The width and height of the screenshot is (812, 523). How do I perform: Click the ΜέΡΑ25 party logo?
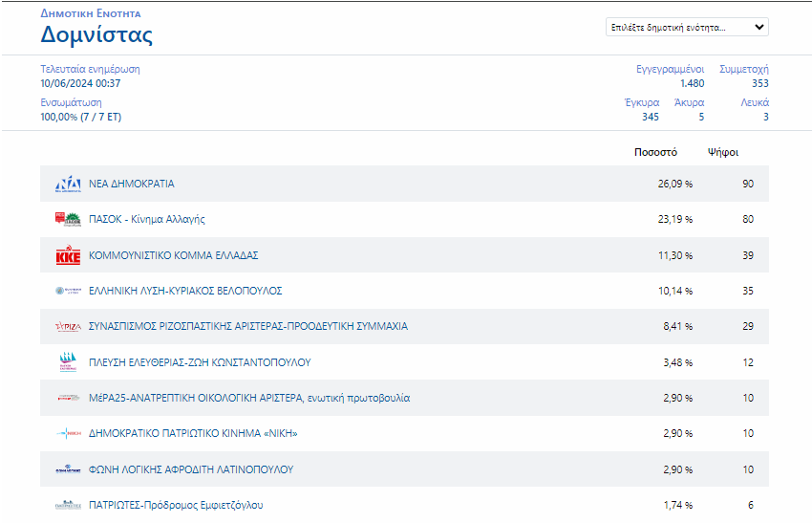click(68, 398)
